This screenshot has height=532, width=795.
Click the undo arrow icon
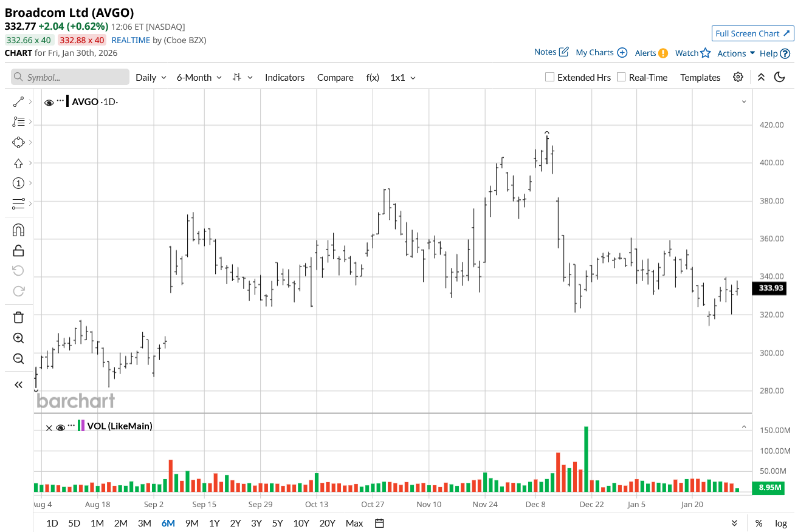(x=18, y=271)
